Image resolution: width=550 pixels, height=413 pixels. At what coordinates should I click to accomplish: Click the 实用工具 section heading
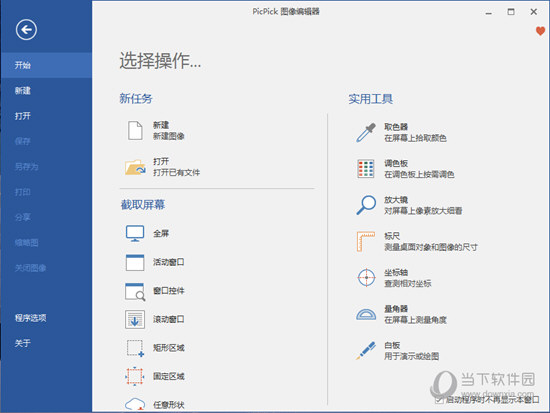tap(370, 99)
